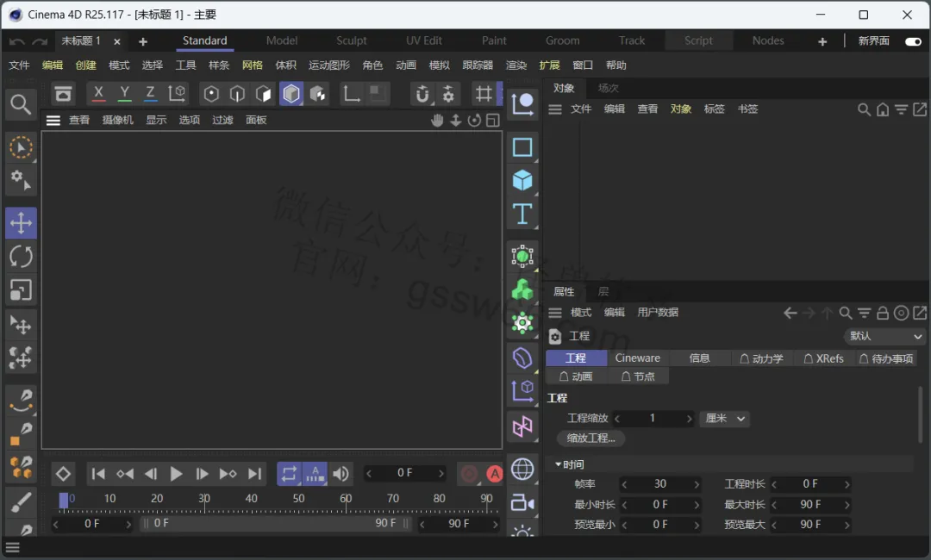Open the search commander magnifier icon
This screenshot has height=560, width=931.
(21, 104)
